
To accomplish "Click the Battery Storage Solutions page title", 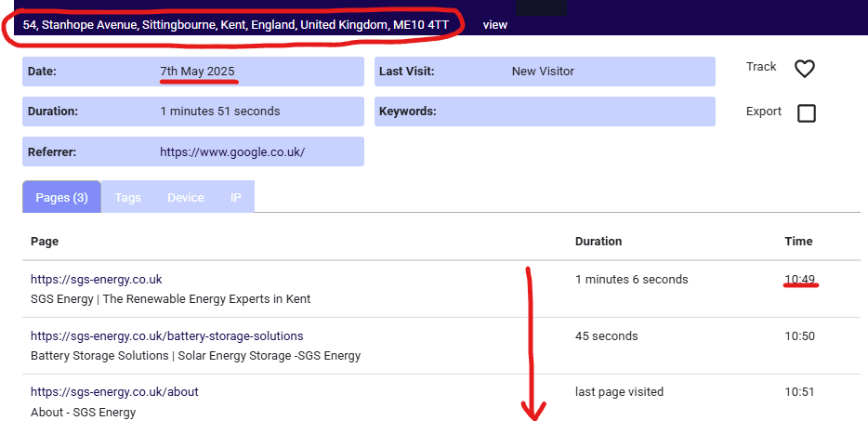I will click(x=195, y=355).
